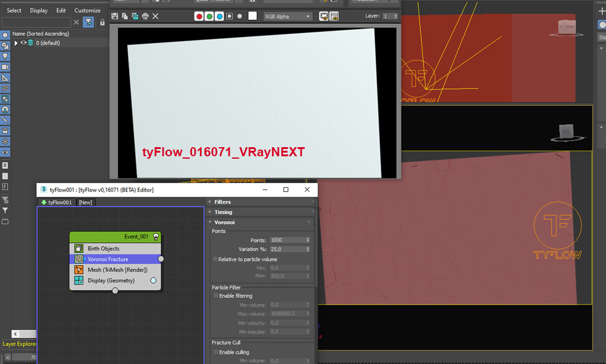Expand the 0 (default) layer
Viewport: 606px width, 364px height.
click(x=16, y=43)
